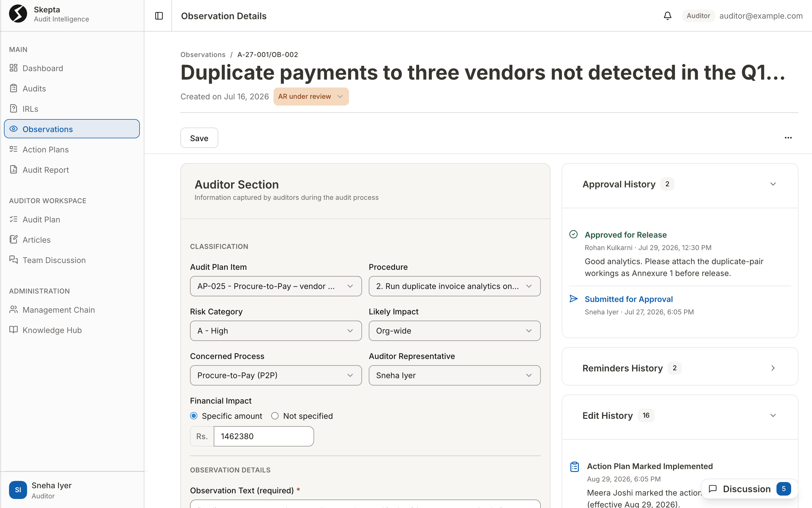This screenshot has height=508, width=812.
Task: Click the Audits clipboard icon
Action: pos(14,88)
